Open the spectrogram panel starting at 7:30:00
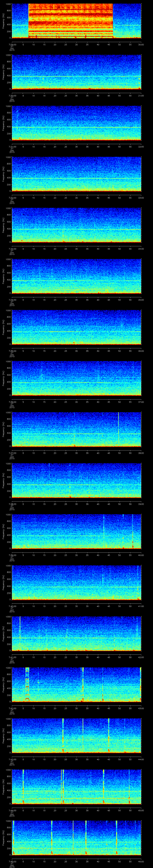 tap(77, 72)
